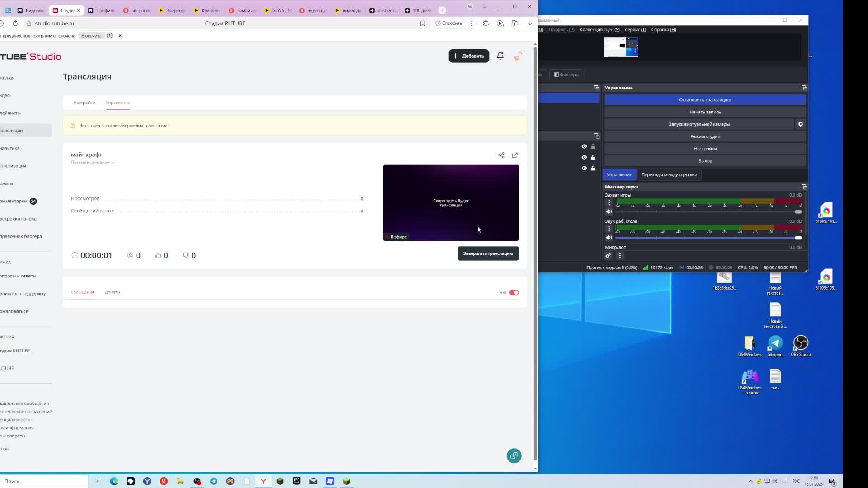This screenshot has width=868, height=488.
Task: Mute the Захват игры speaker icon
Action: coord(609,211)
